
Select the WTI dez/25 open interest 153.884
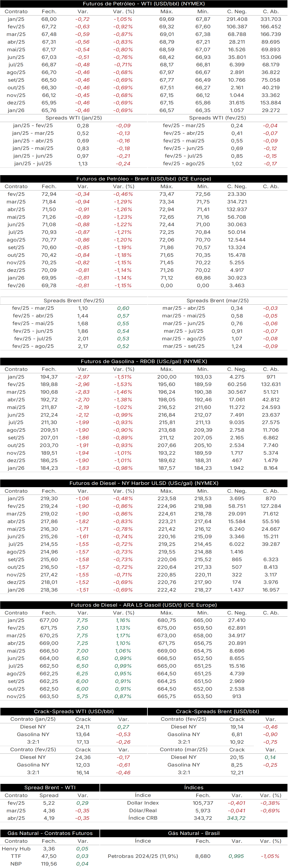(x=270, y=103)
